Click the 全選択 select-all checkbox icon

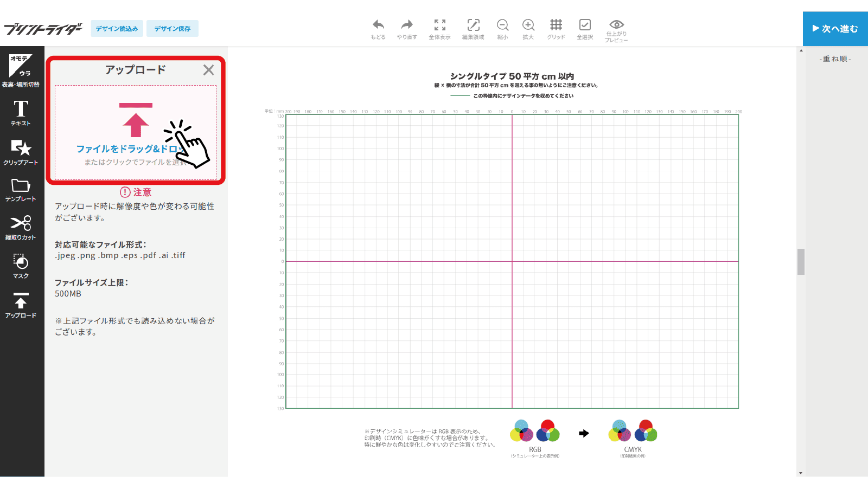click(585, 29)
